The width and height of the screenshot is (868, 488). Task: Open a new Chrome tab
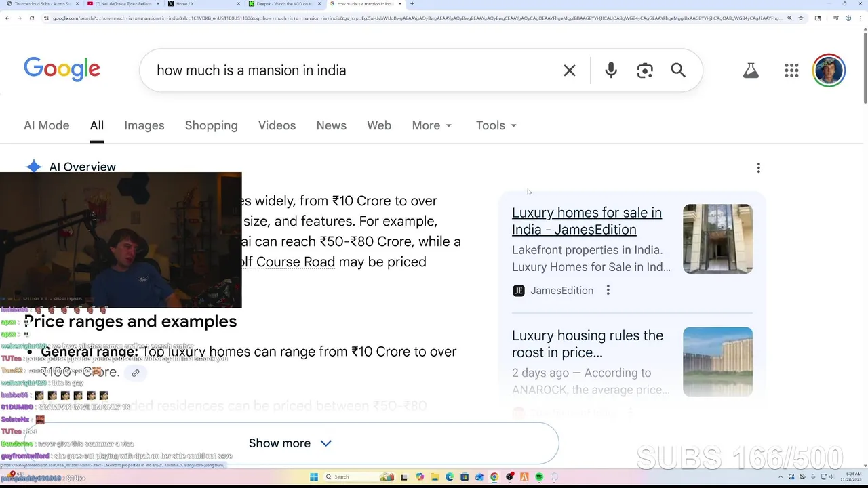(x=412, y=4)
